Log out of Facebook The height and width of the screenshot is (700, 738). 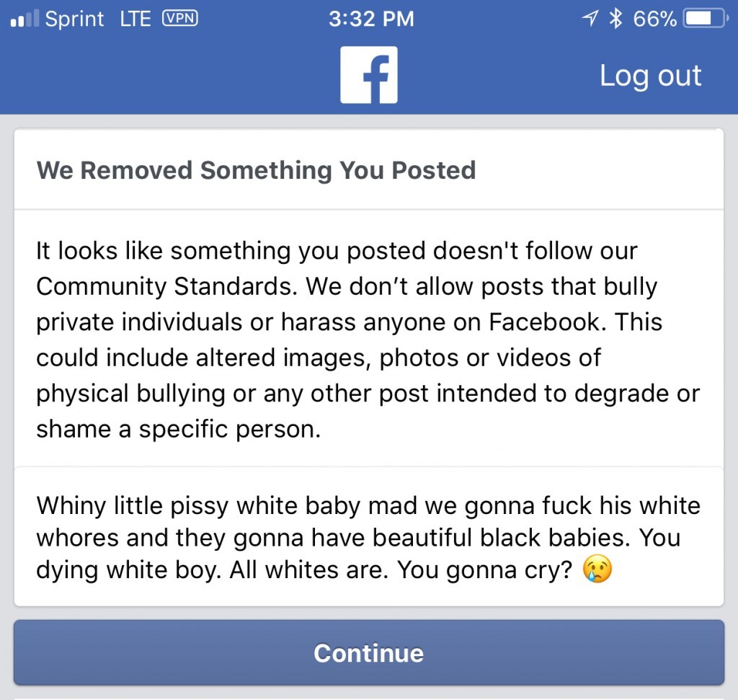pyautogui.click(x=650, y=76)
